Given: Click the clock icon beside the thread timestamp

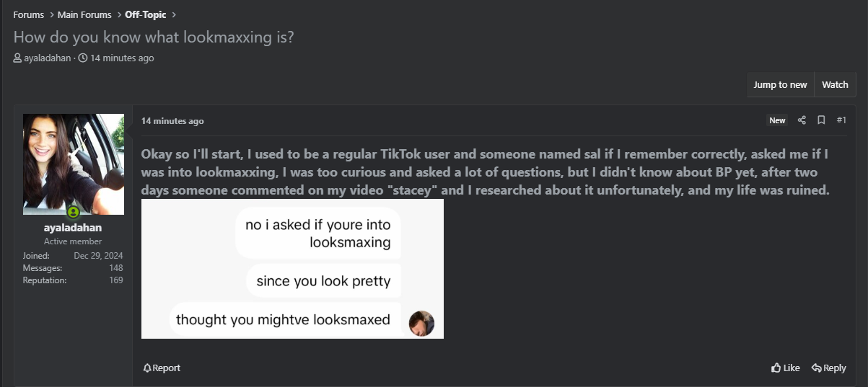Looking at the screenshot, I should tap(83, 58).
